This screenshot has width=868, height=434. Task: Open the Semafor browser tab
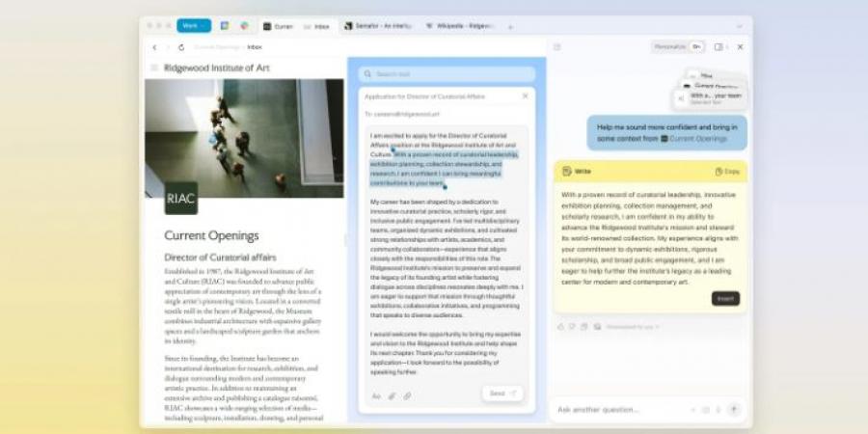378,26
